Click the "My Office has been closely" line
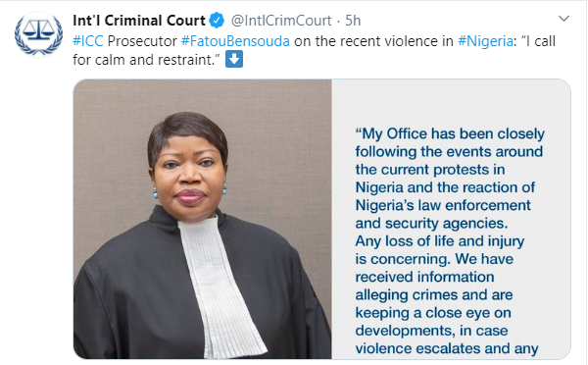Image resolution: width=588 pixels, height=365 pixels. (450, 133)
